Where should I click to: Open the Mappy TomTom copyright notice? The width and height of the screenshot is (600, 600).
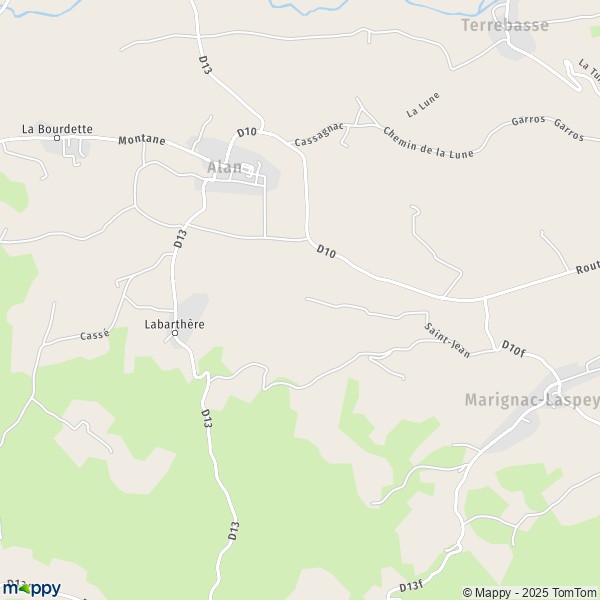tap(530, 592)
